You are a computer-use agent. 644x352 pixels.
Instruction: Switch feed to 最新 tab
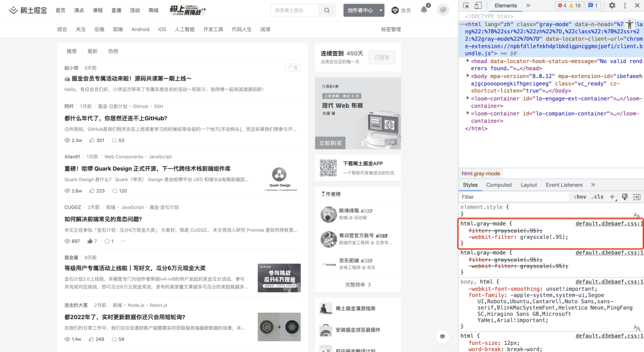tap(92, 51)
